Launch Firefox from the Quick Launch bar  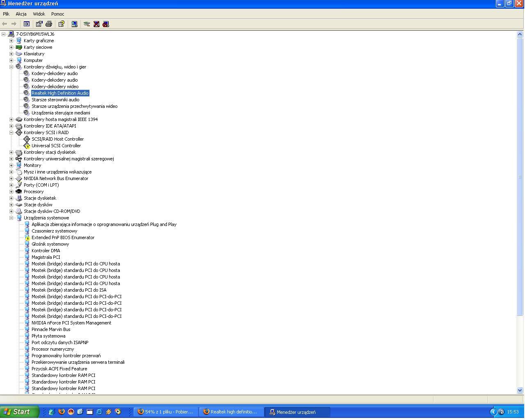click(62, 412)
